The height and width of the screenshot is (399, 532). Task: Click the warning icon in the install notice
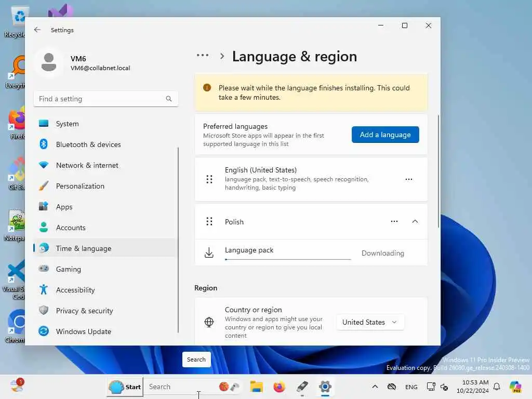pos(207,88)
